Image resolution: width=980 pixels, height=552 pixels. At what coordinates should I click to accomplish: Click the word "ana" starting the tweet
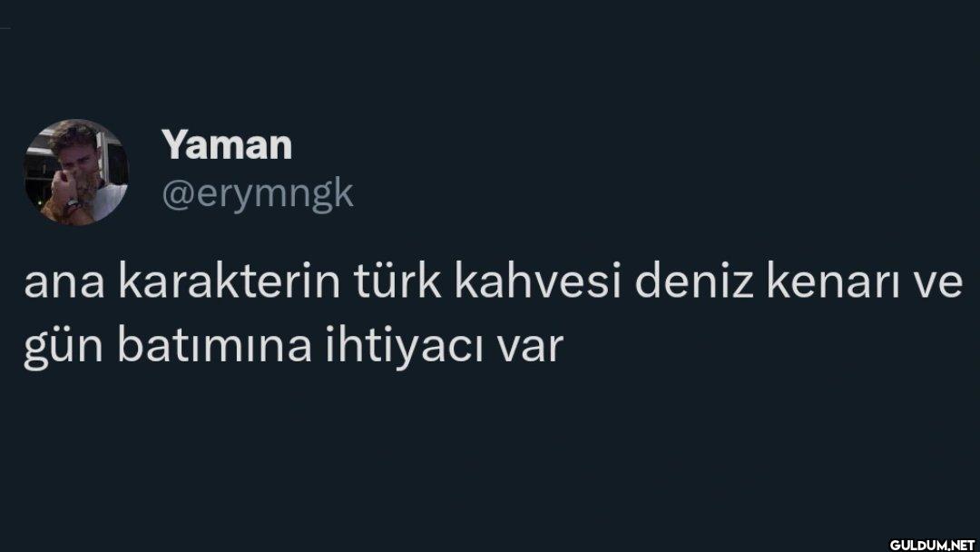click(x=64, y=286)
